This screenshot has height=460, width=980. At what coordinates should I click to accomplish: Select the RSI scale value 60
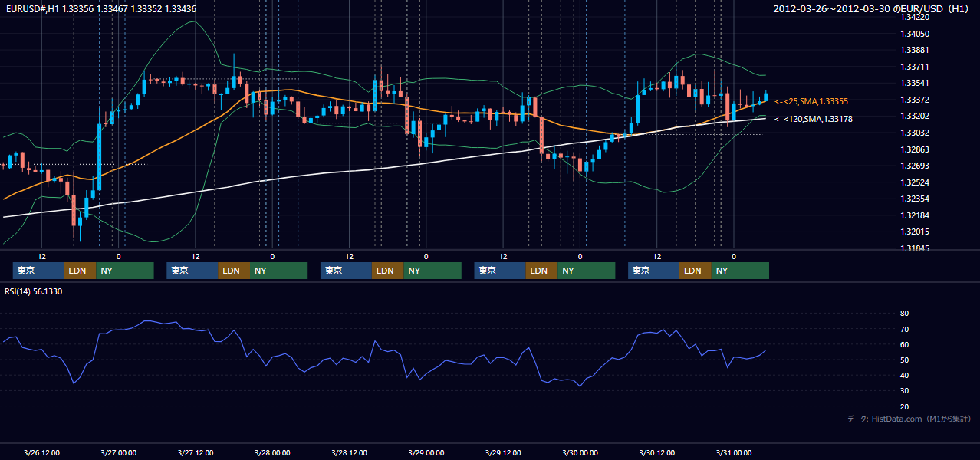click(x=904, y=344)
